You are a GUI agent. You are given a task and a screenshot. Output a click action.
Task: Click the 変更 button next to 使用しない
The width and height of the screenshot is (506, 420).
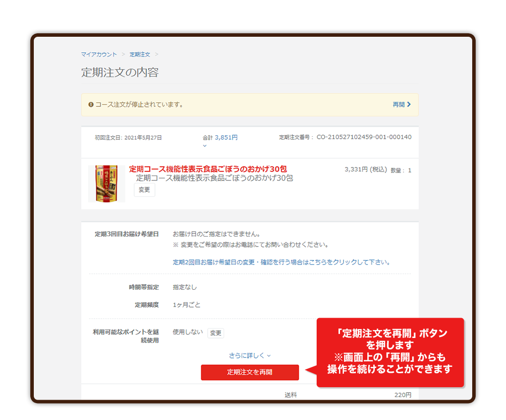pyautogui.click(x=216, y=333)
